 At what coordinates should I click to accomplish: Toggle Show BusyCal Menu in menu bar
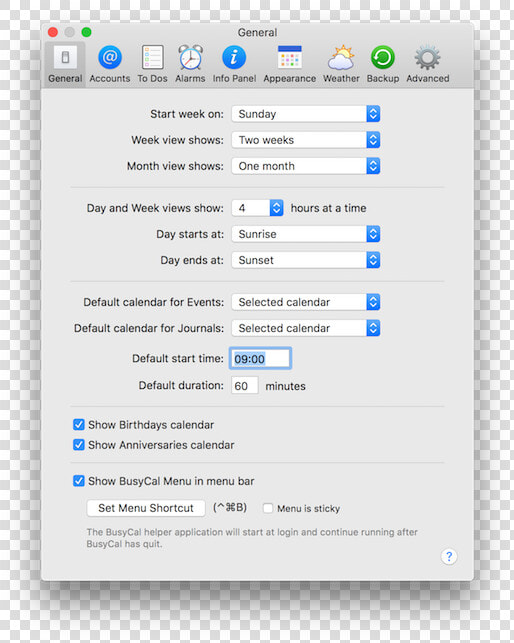tap(79, 481)
